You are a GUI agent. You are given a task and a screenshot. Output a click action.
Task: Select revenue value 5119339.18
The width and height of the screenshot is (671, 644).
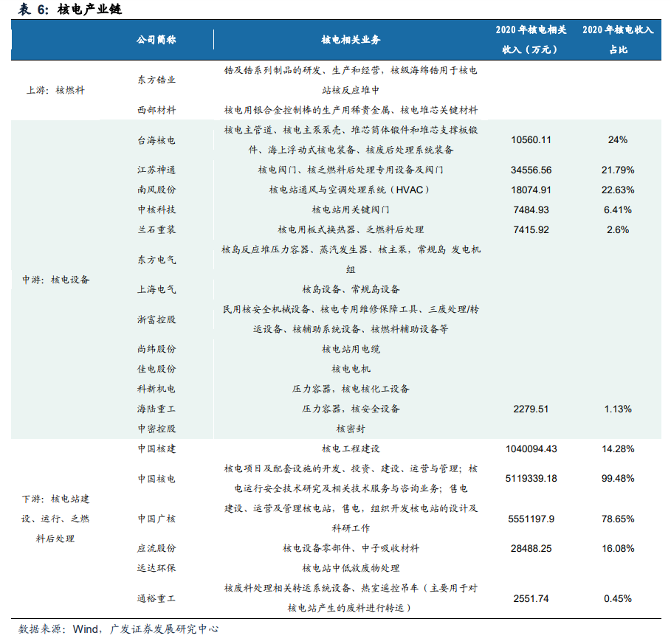[x=531, y=479]
